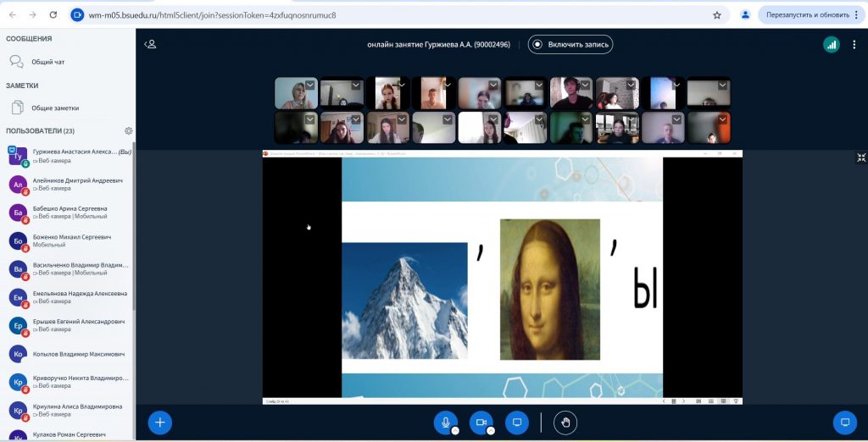868x442 pixels.
Task: Toggle recording via Включить запись
Action: pyautogui.click(x=570, y=45)
